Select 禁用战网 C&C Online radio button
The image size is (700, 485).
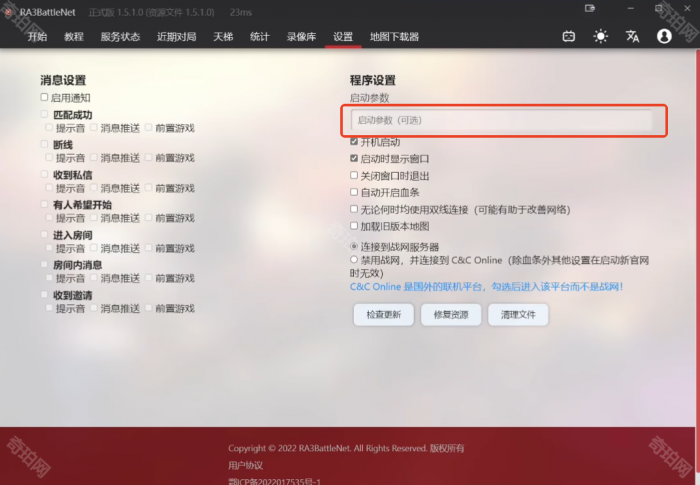(x=354, y=259)
